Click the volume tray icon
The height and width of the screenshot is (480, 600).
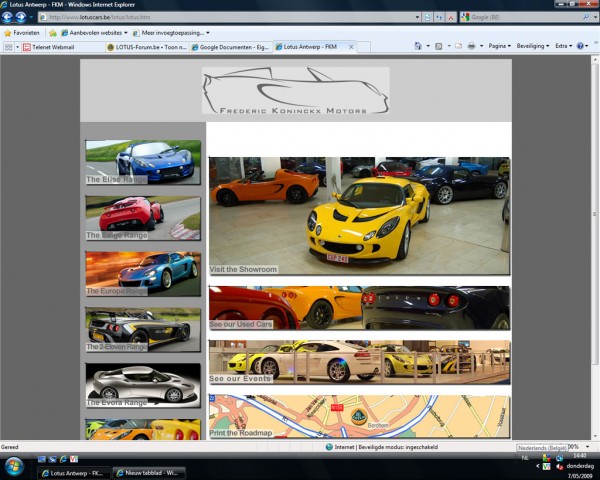click(x=559, y=467)
